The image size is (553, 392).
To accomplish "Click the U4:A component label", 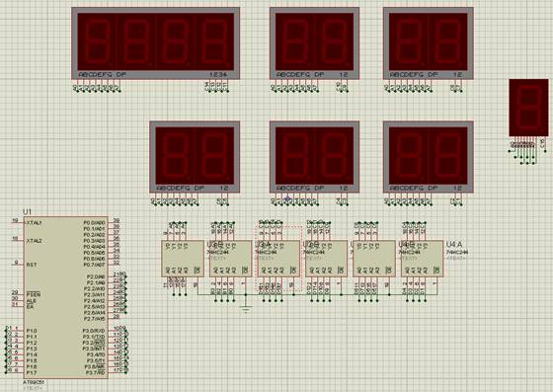I will coord(454,244).
